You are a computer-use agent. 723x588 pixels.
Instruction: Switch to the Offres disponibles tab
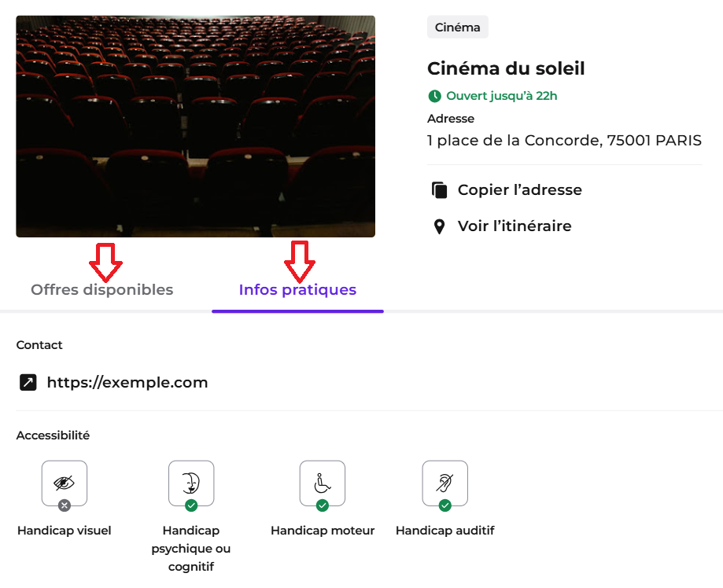102,290
